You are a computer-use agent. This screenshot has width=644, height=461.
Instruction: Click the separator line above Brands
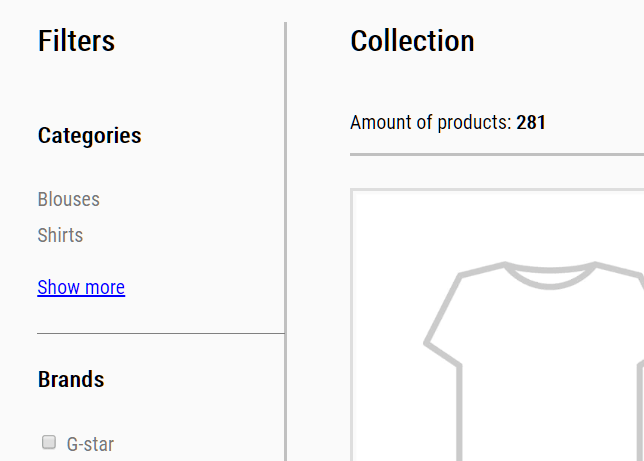pos(161,334)
